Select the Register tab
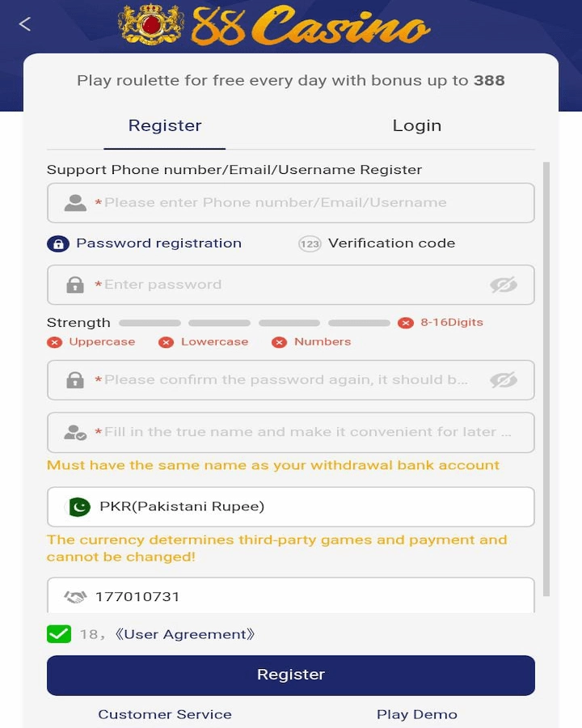This screenshot has height=728, width=582. 165,126
